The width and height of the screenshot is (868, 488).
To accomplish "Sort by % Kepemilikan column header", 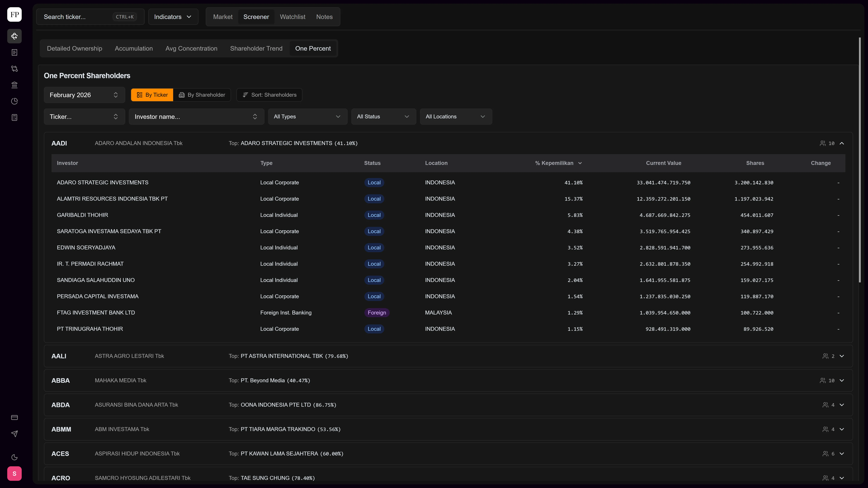I will click(558, 163).
